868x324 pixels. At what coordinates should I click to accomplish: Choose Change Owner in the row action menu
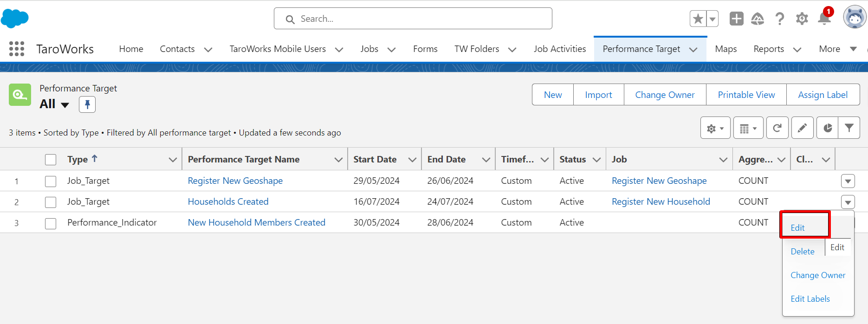click(818, 275)
